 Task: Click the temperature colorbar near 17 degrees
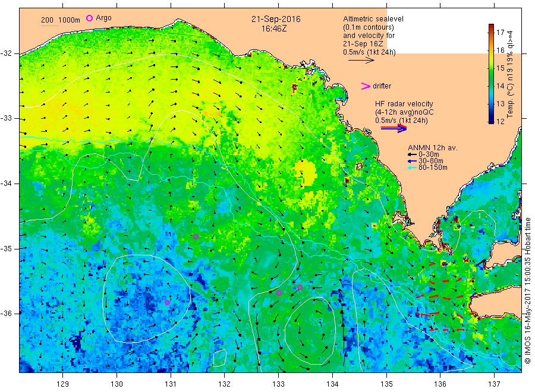point(491,32)
